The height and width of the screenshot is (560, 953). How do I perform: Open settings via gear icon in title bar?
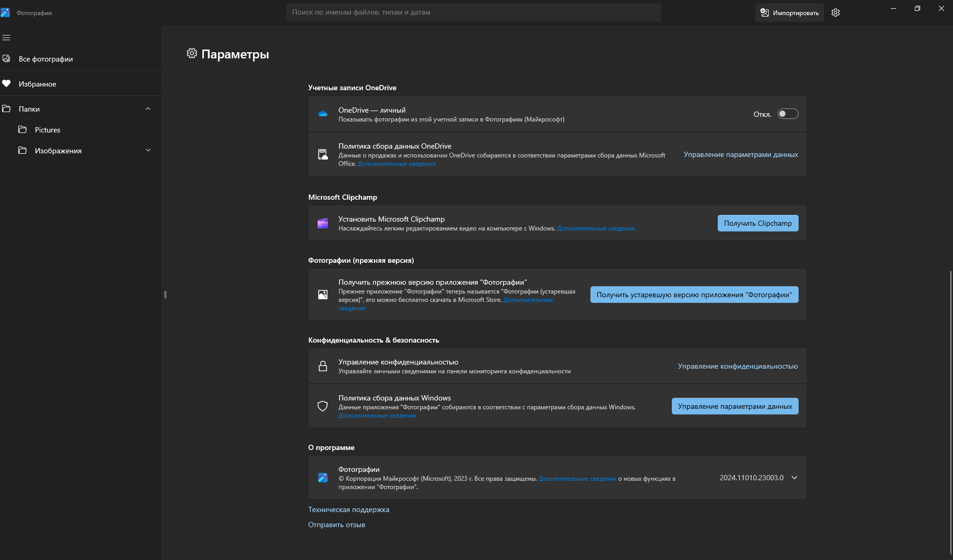tap(836, 13)
